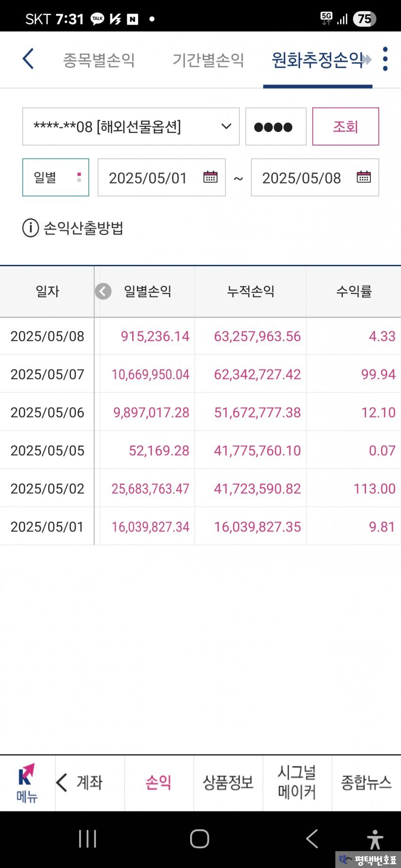Tap the left scroll arrow beside 일별손익
This screenshot has height=868, width=401.
coord(103,291)
